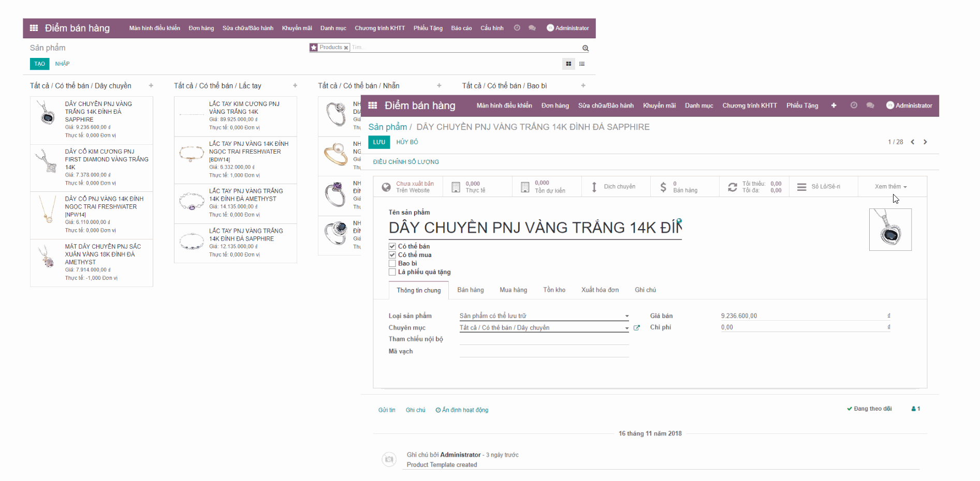Switch to list view icon
The width and height of the screenshot is (980, 481).
[x=582, y=64]
